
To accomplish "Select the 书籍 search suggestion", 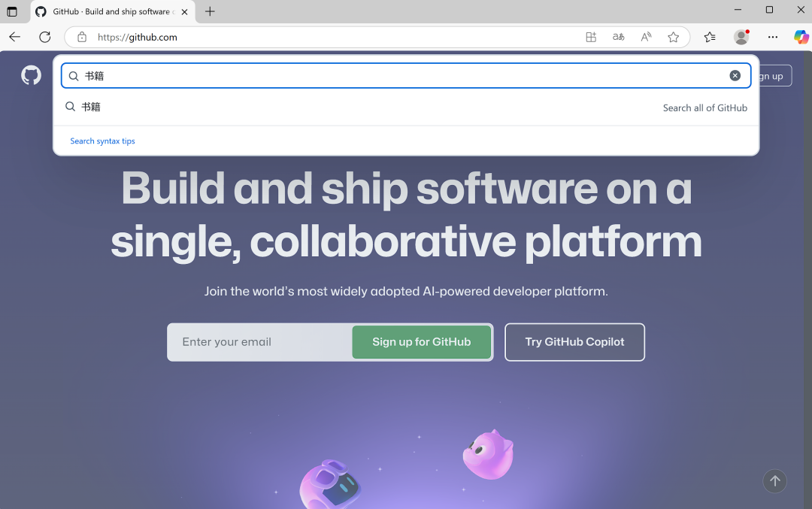I will (x=91, y=107).
